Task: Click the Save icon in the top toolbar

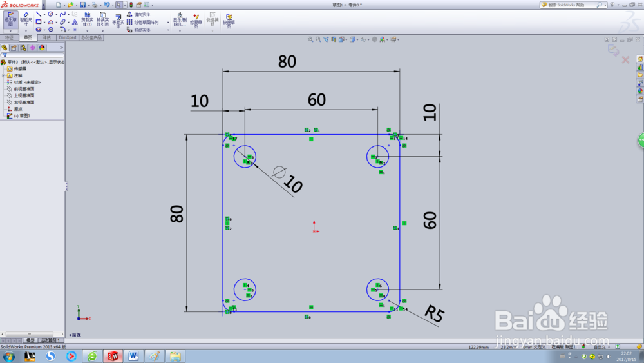Action: click(83, 5)
